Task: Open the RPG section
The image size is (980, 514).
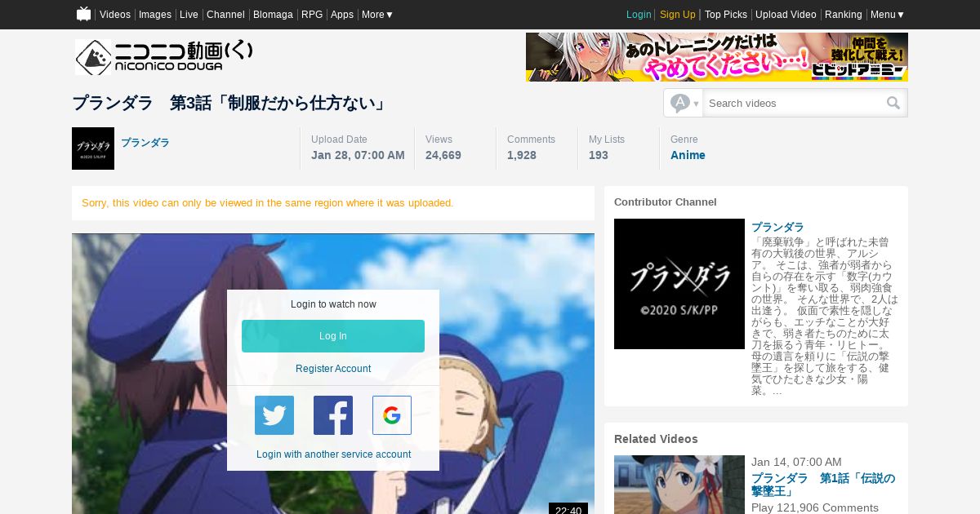Action: coord(312,15)
